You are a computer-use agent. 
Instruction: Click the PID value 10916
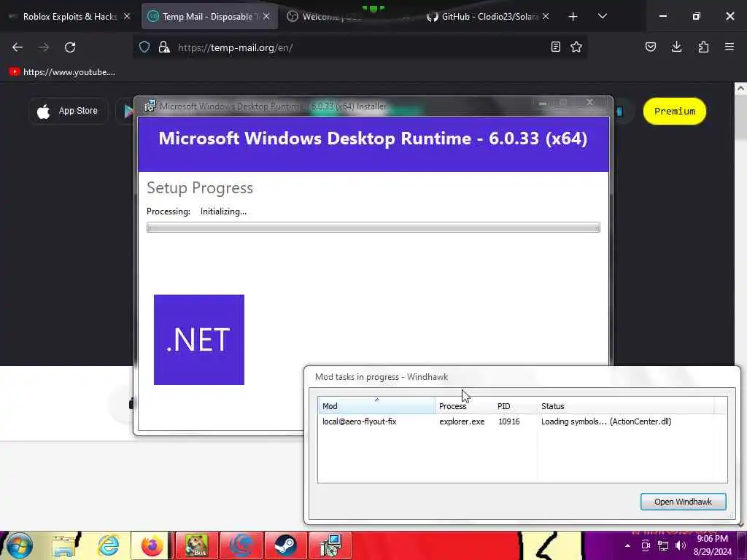tap(508, 421)
